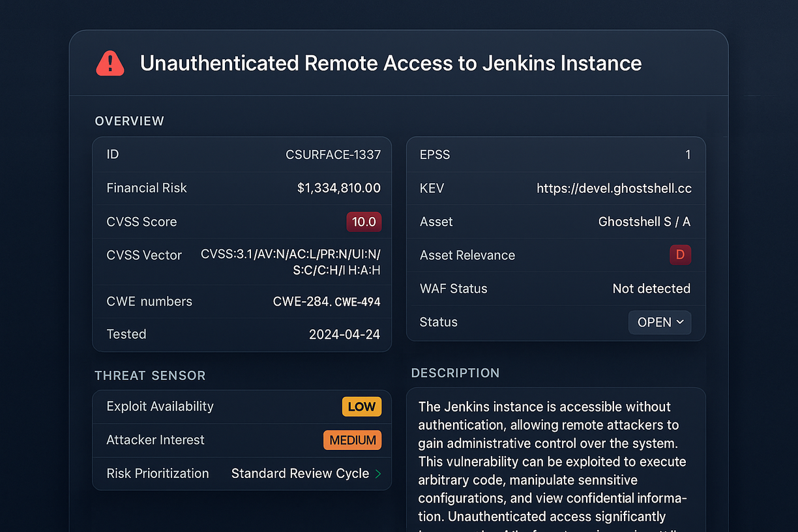Viewport: 798px width, 532px height.
Task: Click the CVSS Score 10.0 badge
Action: [x=364, y=222]
